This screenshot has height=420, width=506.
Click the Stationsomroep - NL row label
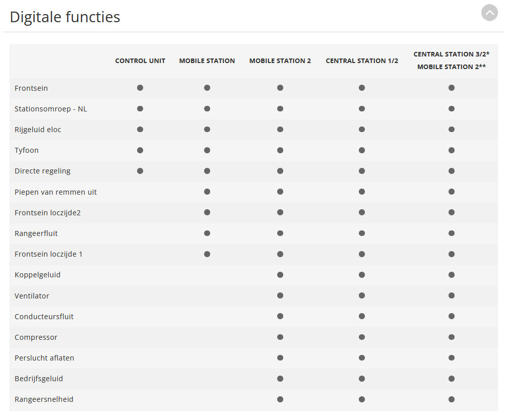coord(51,109)
